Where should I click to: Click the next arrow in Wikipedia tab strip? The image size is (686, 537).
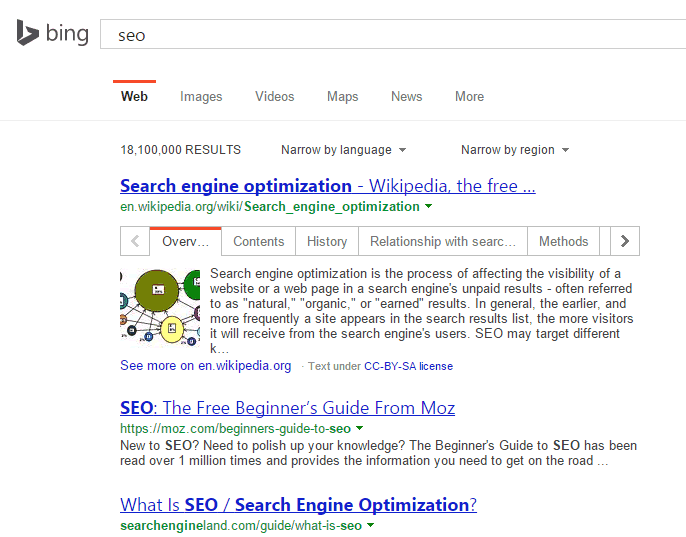click(624, 241)
